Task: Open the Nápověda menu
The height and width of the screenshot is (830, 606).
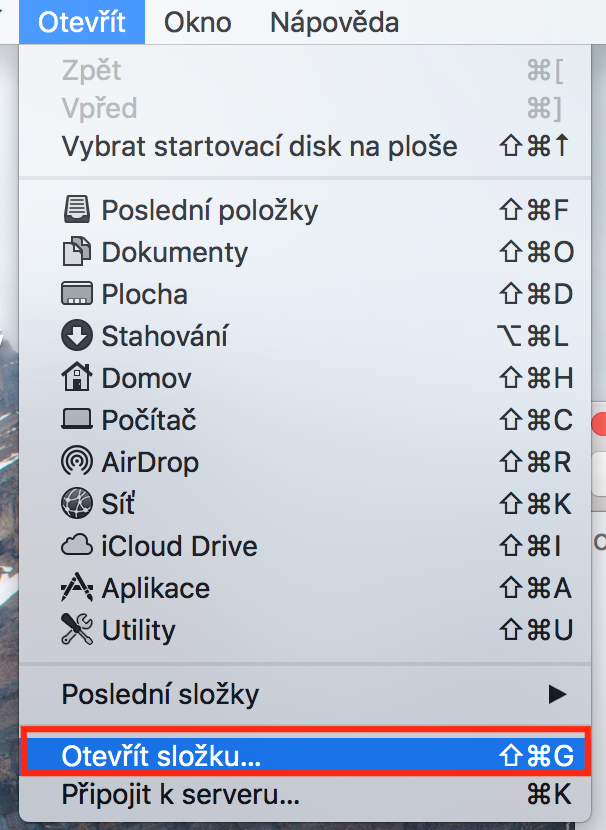Action: [x=334, y=22]
